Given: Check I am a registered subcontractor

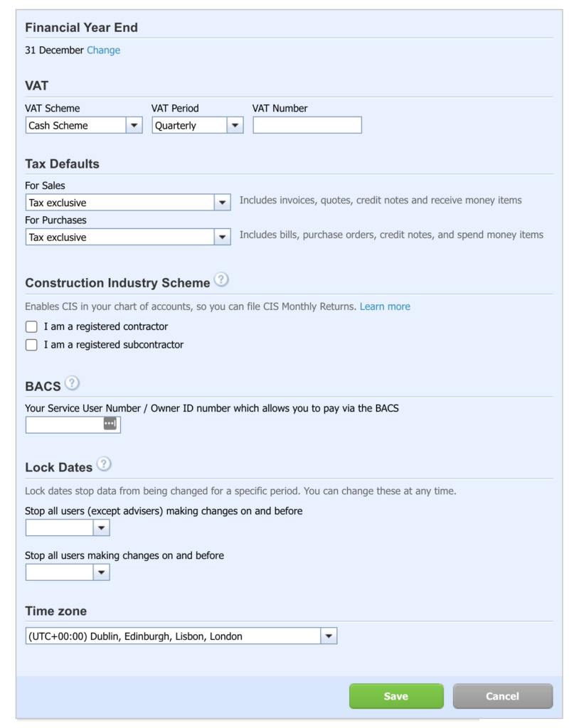Looking at the screenshot, I should [x=31, y=345].
